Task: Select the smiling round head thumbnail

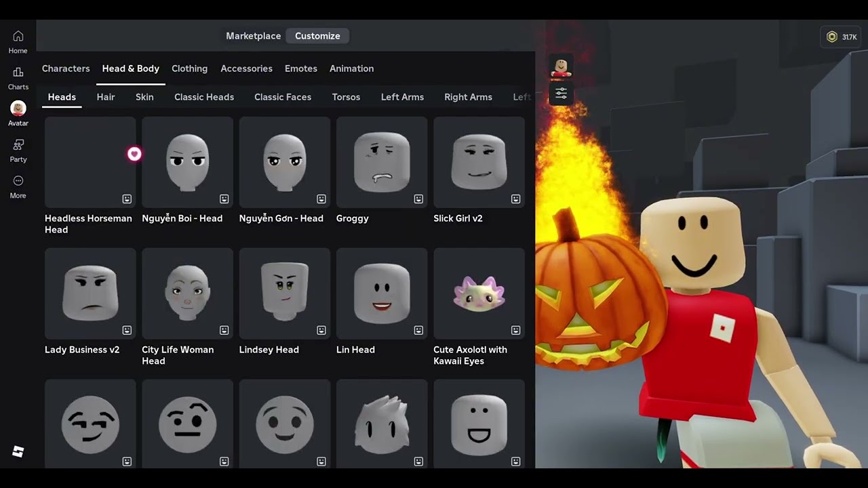Action: [285, 424]
